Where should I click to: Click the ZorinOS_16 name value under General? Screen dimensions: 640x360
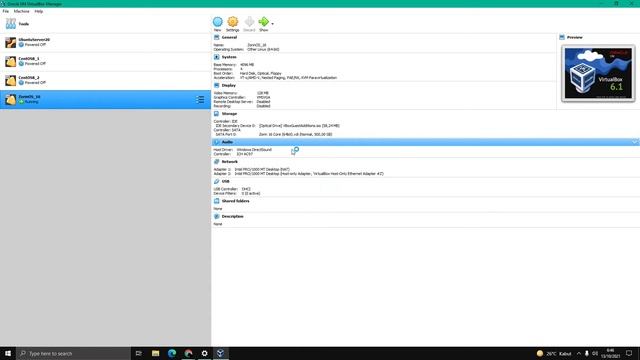point(257,45)
